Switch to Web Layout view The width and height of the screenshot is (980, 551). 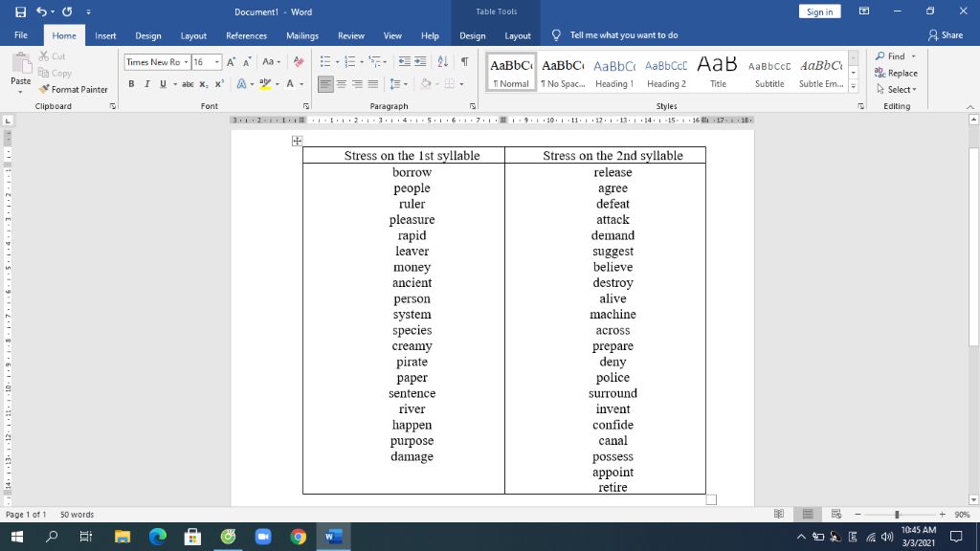coord(836,514)
